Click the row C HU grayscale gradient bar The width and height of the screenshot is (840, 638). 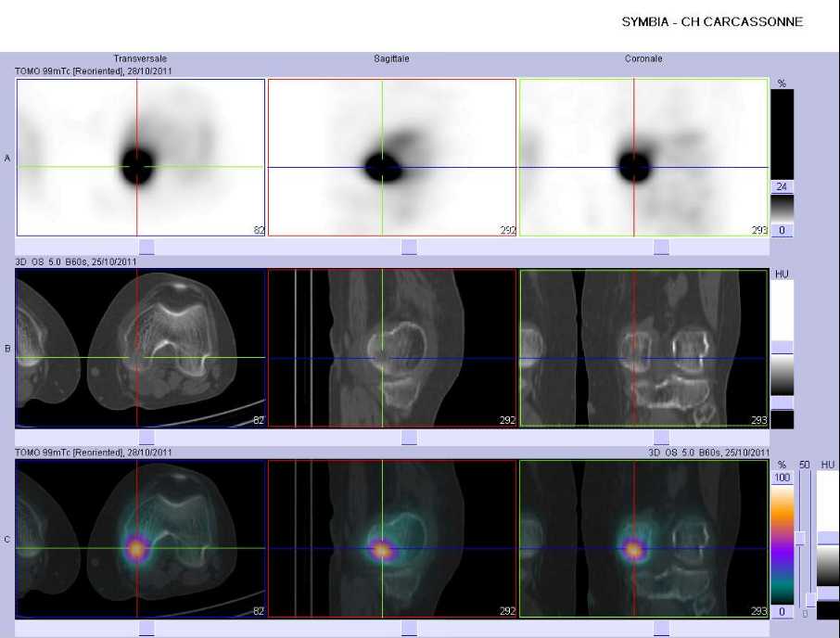828,566
